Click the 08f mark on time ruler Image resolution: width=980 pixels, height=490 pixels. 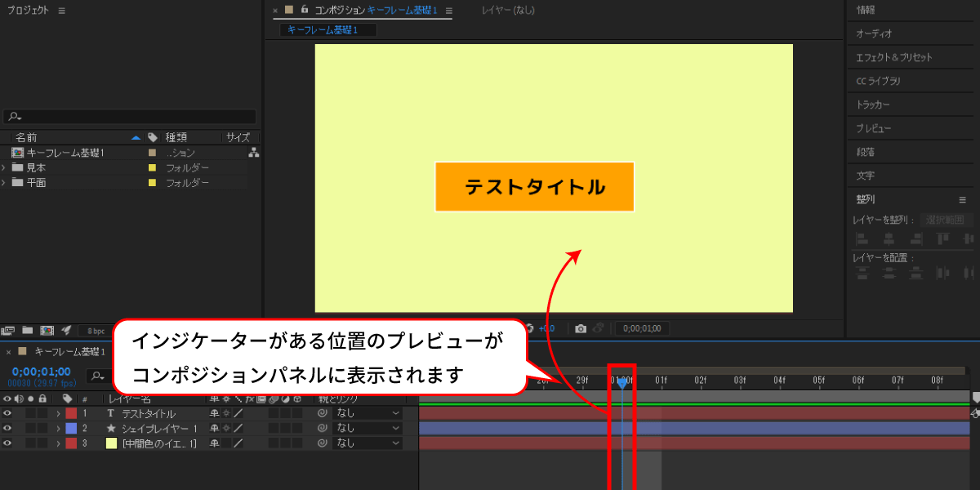click(938, 380)
